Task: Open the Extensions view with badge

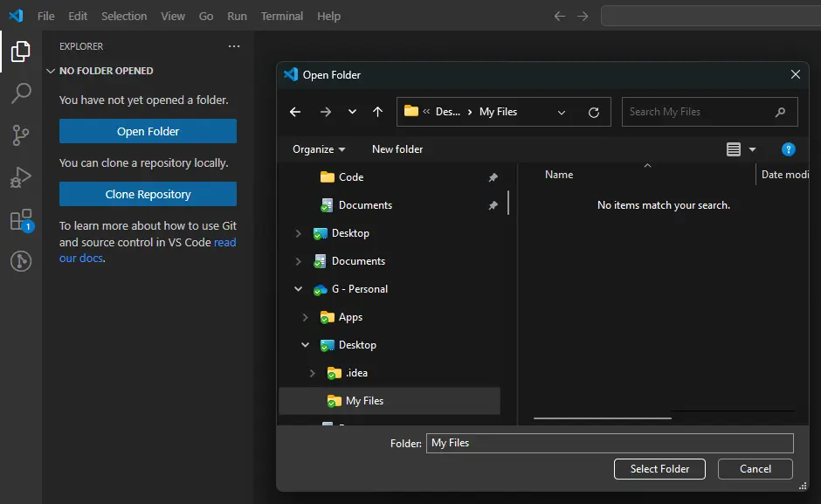Action: [x=22, y=220]
